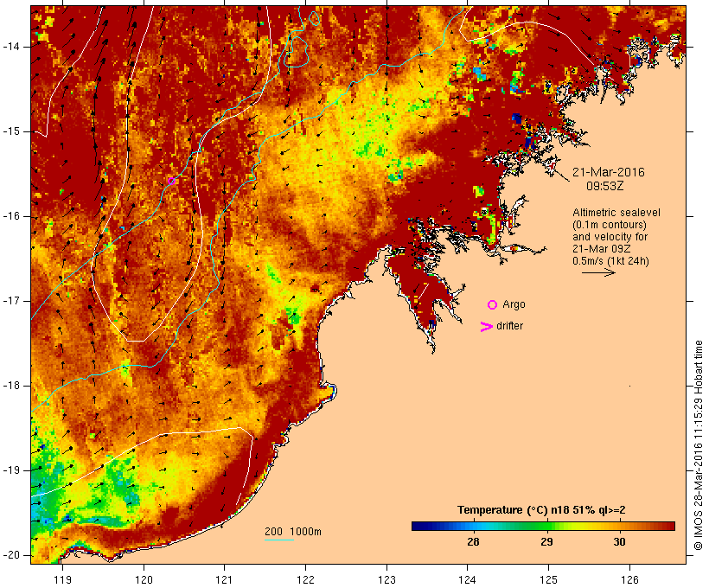Click the '200 1000m' depth contour label
Image resolution: width=709 pixels, height=588 pixels.
293,532
